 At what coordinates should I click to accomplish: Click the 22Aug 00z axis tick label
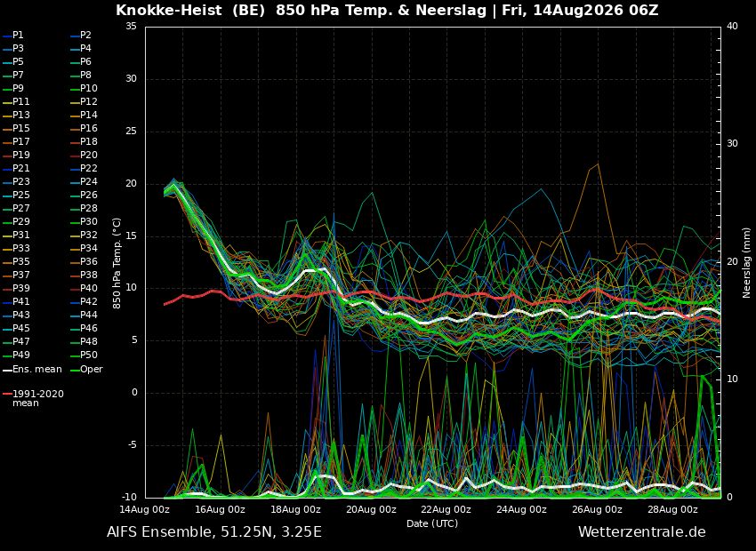[x=446, y=509]
